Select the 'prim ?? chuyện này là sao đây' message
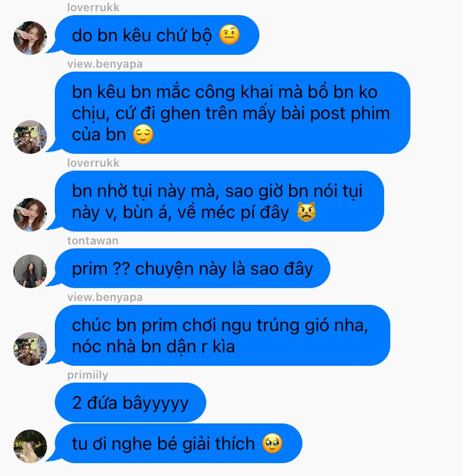Image resolution: width=463 pixels, height=476 pixels. point(192,268)
